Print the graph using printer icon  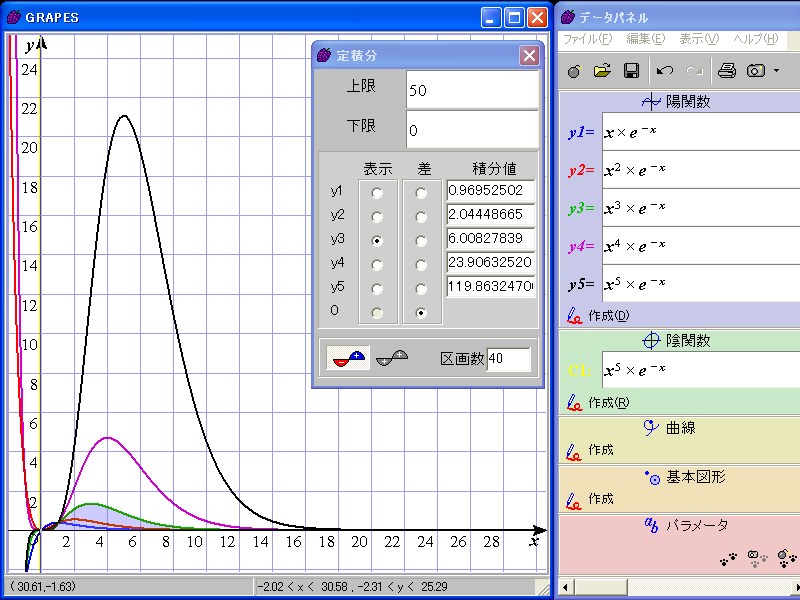[727, 71]
